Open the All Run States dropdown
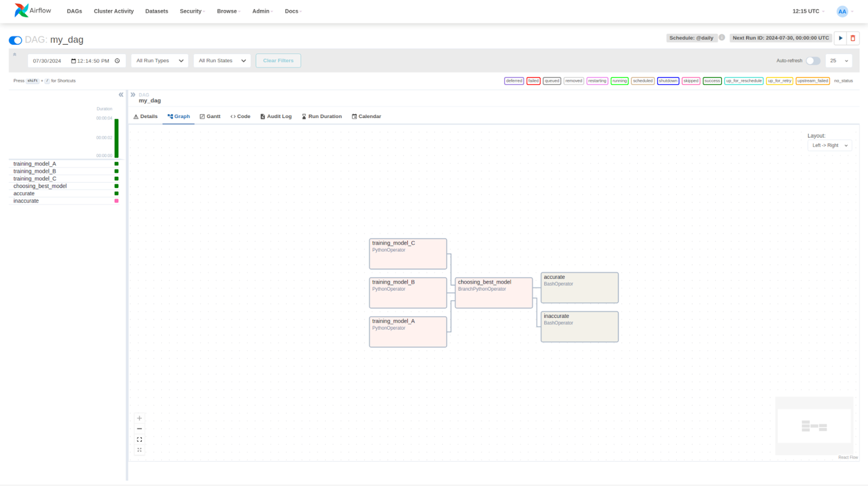The height and width of the screenshot is (486, 868). pos(222,60)
